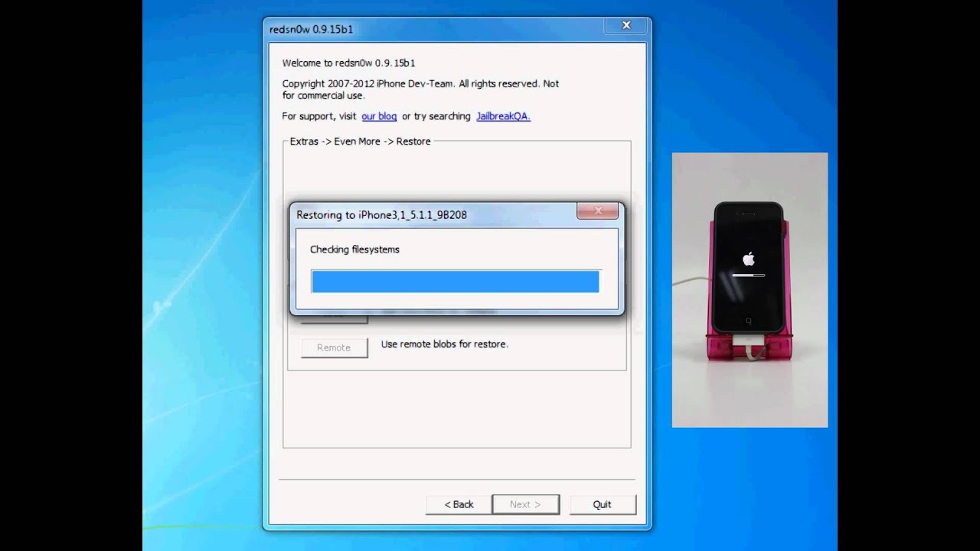Image resolution: width=980 pixels, height=551 pixels.
Task: Quit redsn0w with the Quit button
Action: [602, 504]
